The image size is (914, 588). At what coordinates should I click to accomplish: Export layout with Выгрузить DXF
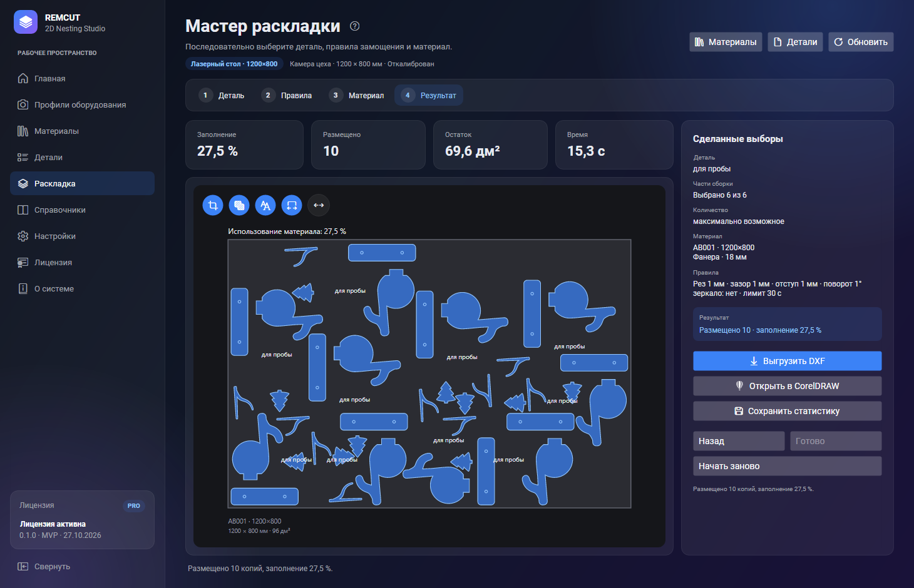point(788,361)
